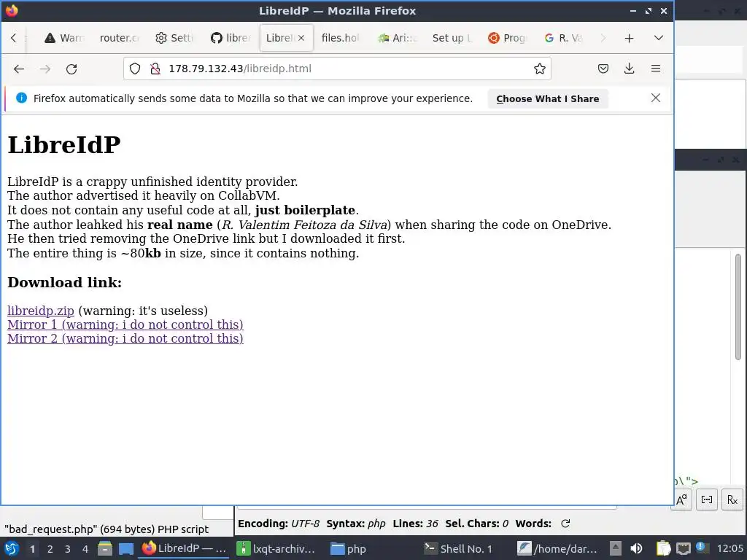Image resolution: width=747 pixels, height=560 pixels.
Task: Switch to virtual desktop 1
Action: pos(32,549)
